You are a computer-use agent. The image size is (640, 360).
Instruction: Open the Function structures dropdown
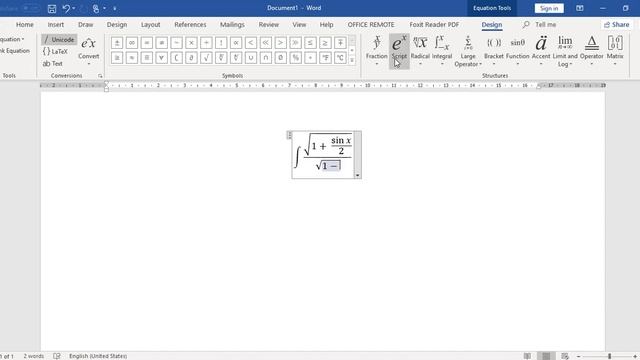(518, 51)
